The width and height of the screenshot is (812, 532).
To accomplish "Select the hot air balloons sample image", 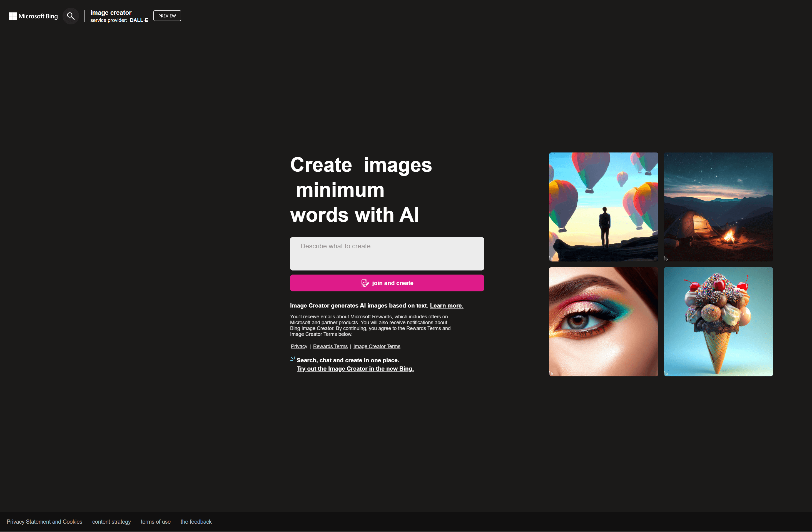I will [604, 207].
